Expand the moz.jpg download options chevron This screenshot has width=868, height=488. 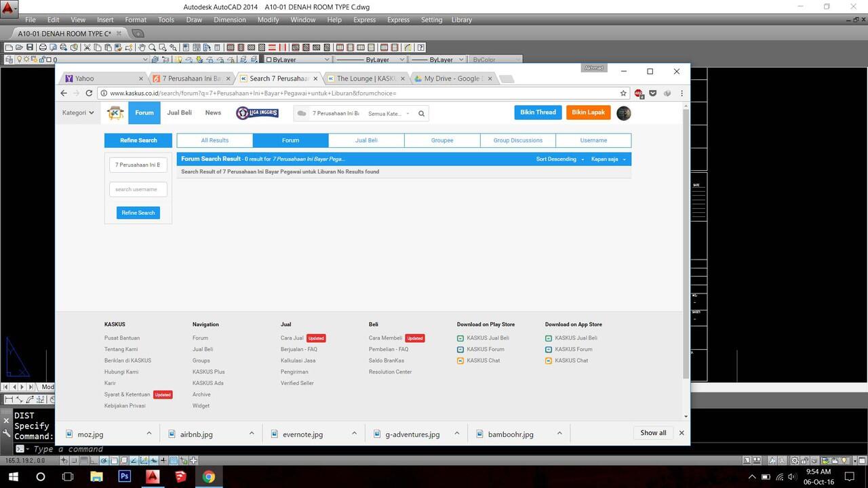coord(149,433)
